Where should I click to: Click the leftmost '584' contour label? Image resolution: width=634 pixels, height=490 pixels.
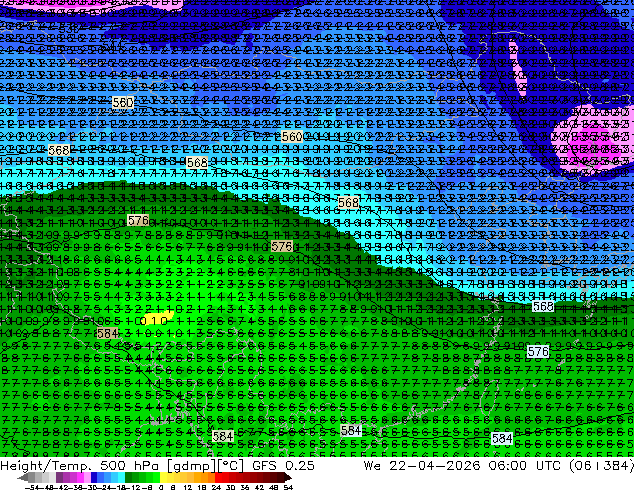(107, 334)
